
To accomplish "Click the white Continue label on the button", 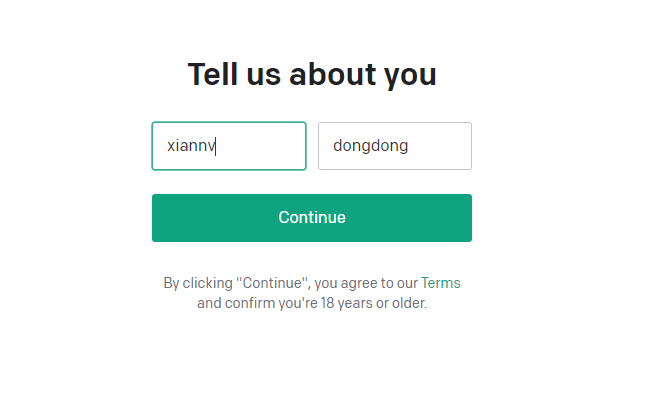I will pyautogui.click(x=312, y=218).
